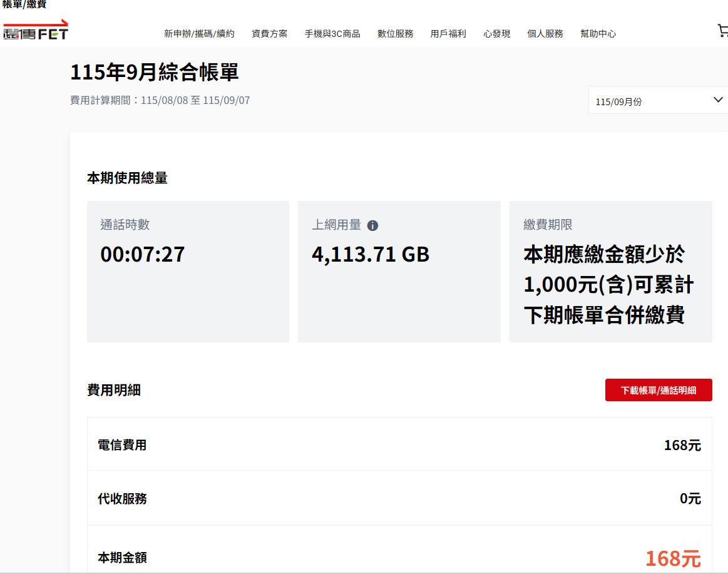Open the 手機與3C商品 menu

pyautogui.click(x=332, y=34)
